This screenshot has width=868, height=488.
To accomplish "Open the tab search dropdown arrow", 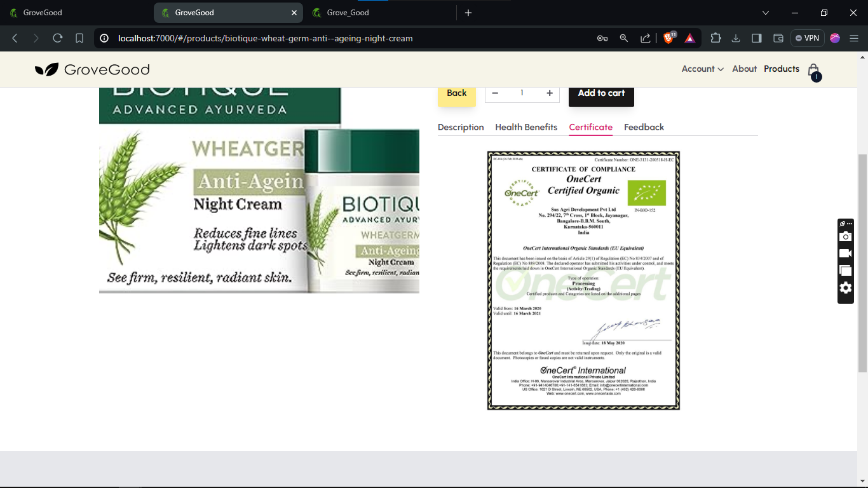I will [x=766, y=13].
